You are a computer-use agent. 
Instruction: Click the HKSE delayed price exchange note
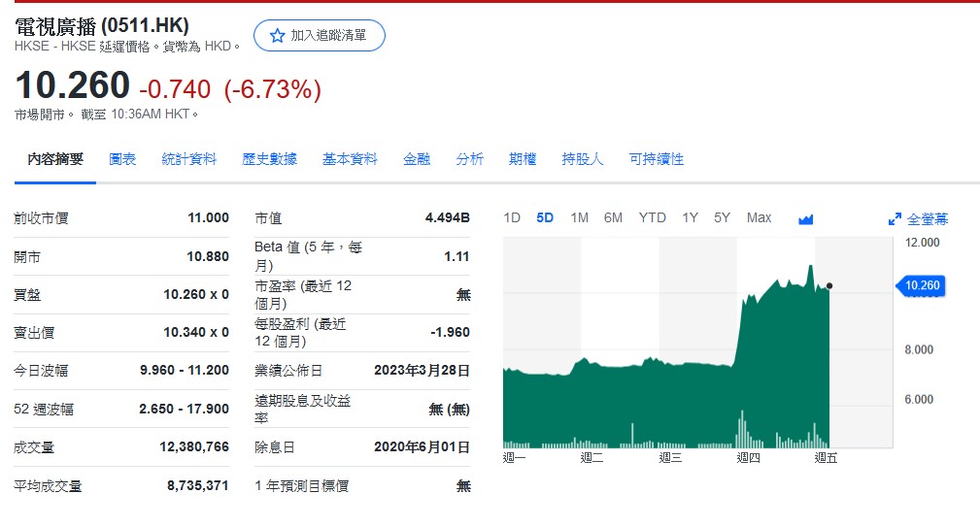click(127, 47)
